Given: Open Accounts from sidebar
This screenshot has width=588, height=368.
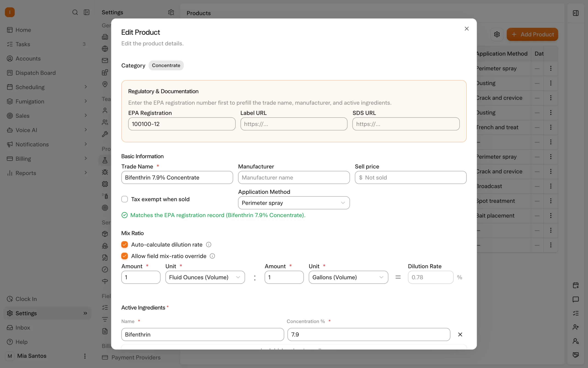Looking at the screenshot, I should 47,58.
